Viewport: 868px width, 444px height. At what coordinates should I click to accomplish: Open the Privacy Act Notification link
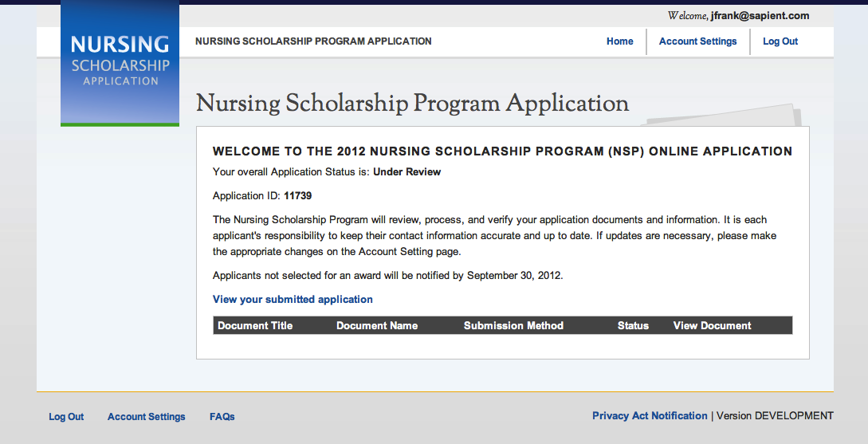[650, 416]
